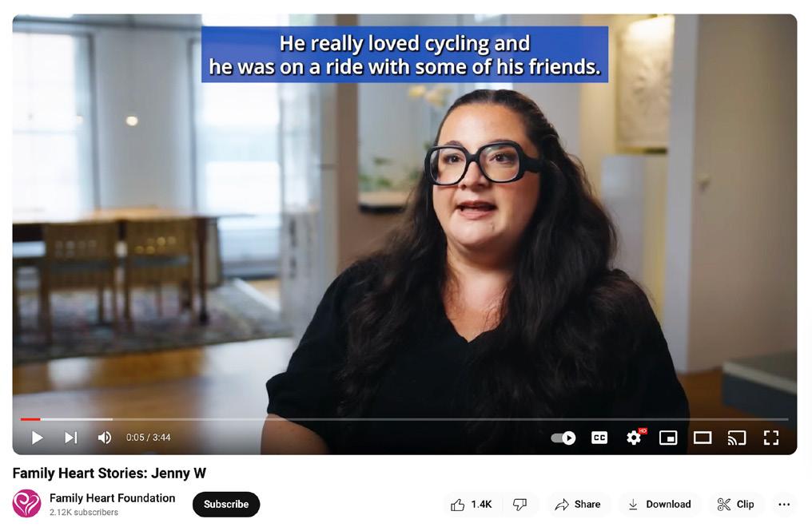Play the video
This screenshot has height=527, width=812.
point(37,438)
